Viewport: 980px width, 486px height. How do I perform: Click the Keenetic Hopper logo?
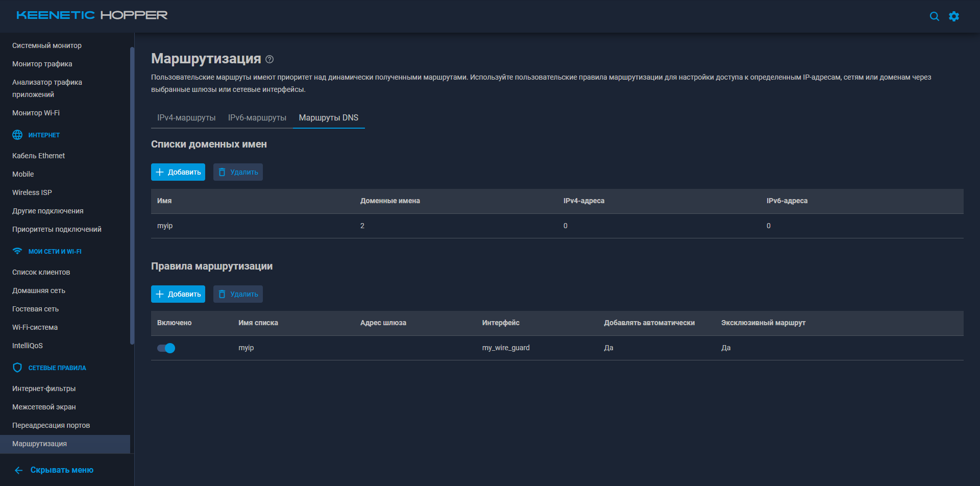click(92, 15)
